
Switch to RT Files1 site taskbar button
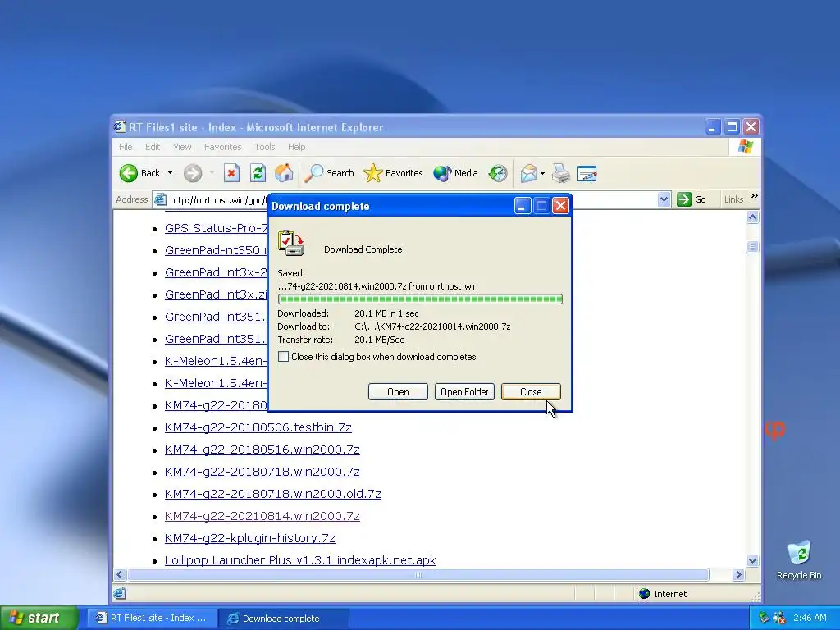151,618
